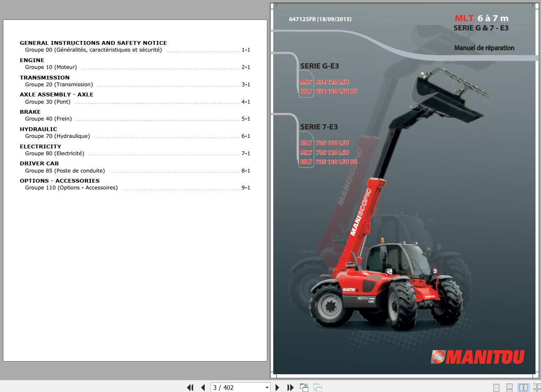Click page reference 5-1

pyautogui.click(x=246, y=119)
